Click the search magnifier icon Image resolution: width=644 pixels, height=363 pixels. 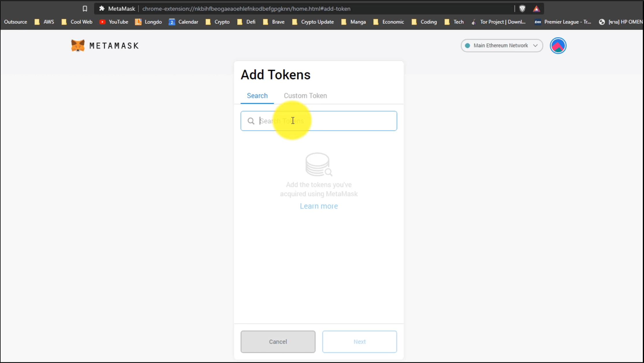pyautogui.click(x=251, y=121)
